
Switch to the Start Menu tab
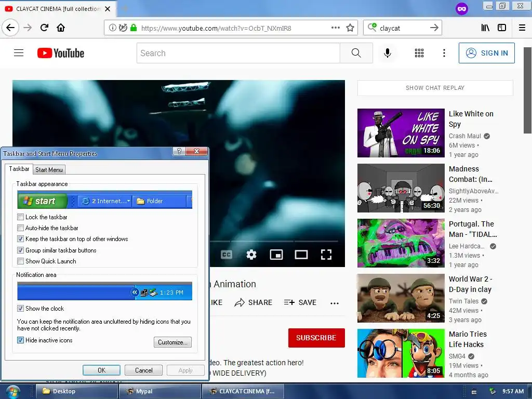click(49, 170)
